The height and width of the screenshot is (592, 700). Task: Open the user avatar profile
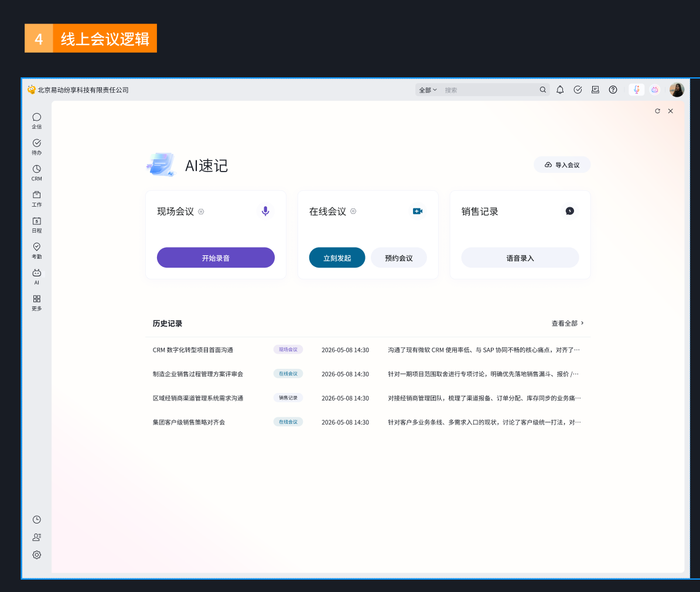click(677, 90)
